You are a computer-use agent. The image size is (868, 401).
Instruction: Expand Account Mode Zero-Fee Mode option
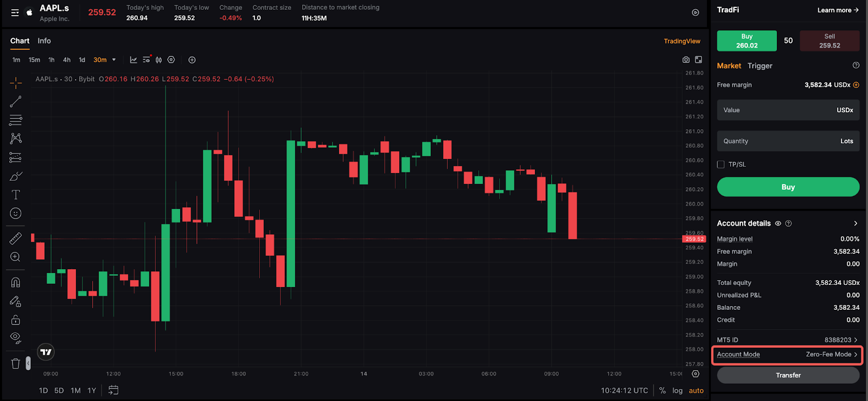coord(831,354)
